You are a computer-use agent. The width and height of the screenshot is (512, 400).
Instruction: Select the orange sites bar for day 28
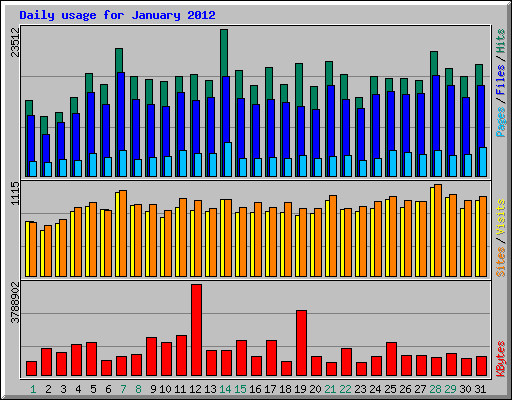438,230
